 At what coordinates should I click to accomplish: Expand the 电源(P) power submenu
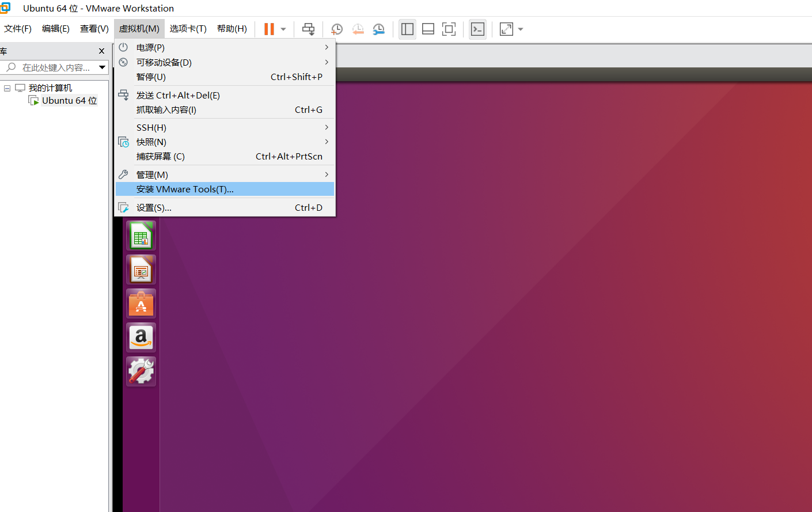[x=173, y=47]
